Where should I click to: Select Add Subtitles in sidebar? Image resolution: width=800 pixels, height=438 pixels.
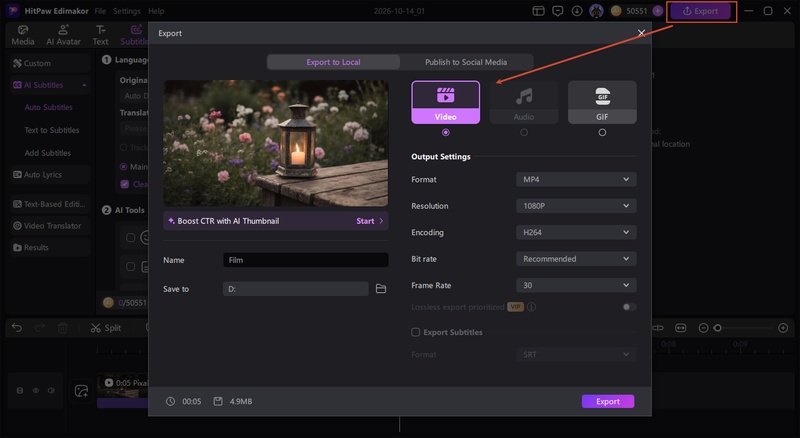(47, 153)
